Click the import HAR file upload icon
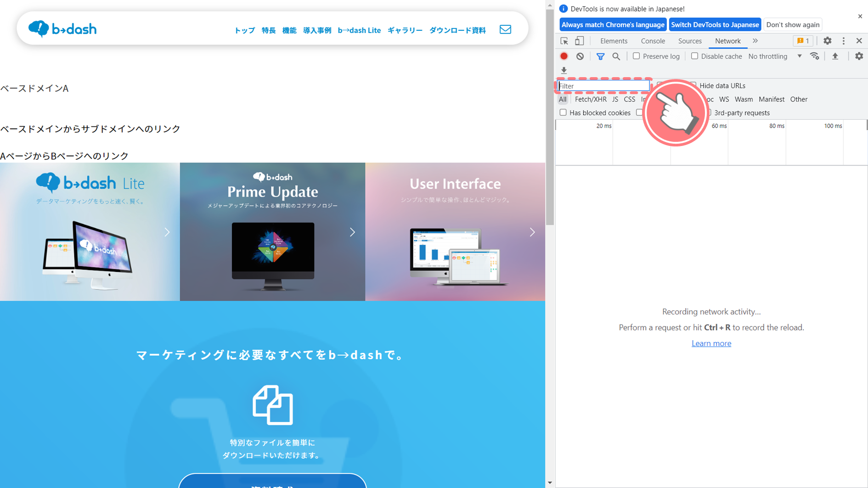This screenshot has width=868, height=488. (835, 56)
